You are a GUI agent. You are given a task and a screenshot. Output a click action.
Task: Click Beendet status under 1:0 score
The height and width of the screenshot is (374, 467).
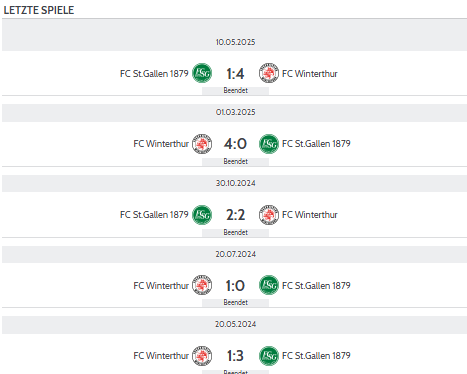tap(235, 302)
